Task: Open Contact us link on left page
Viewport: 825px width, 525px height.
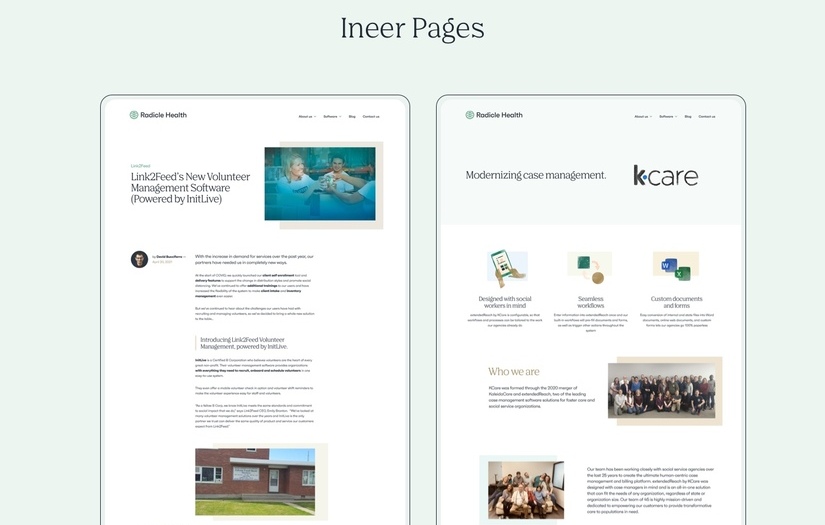Action: 371,116
